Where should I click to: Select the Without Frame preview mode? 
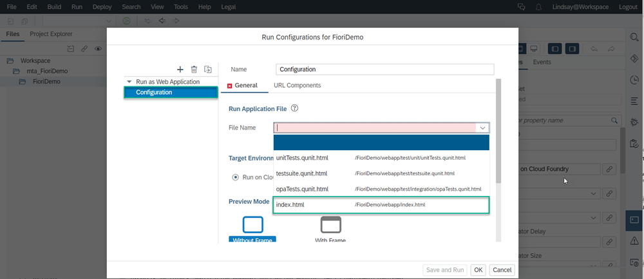pos(252,229)
